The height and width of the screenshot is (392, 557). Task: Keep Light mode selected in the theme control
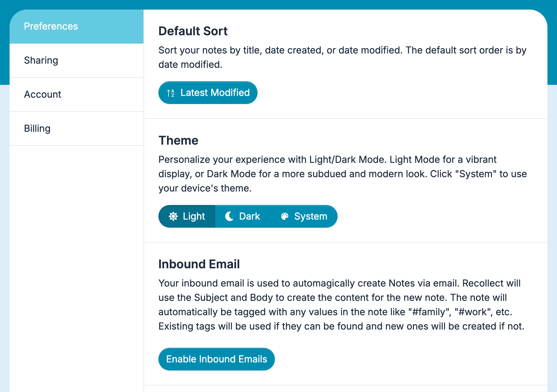[186, 216]
